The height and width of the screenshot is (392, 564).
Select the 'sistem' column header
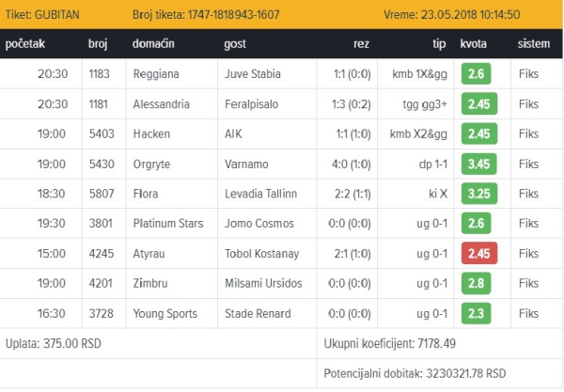534,43
